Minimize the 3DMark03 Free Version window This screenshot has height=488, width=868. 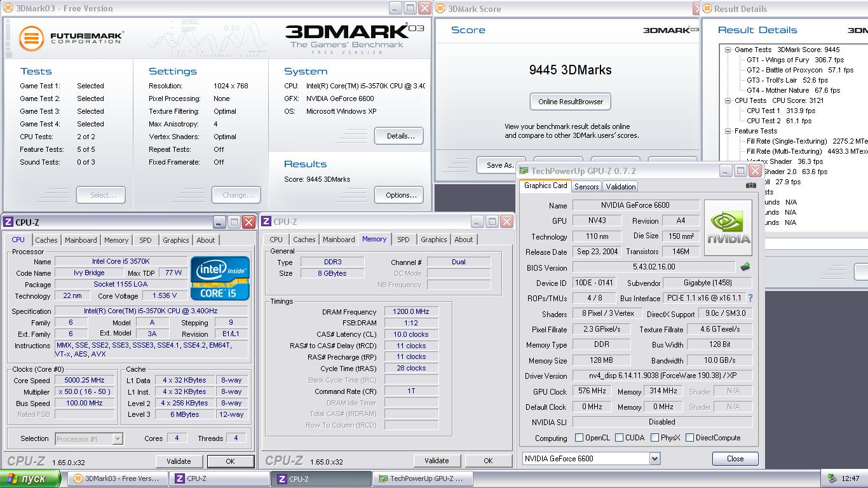pyautogui.click(x=395, y=8)
